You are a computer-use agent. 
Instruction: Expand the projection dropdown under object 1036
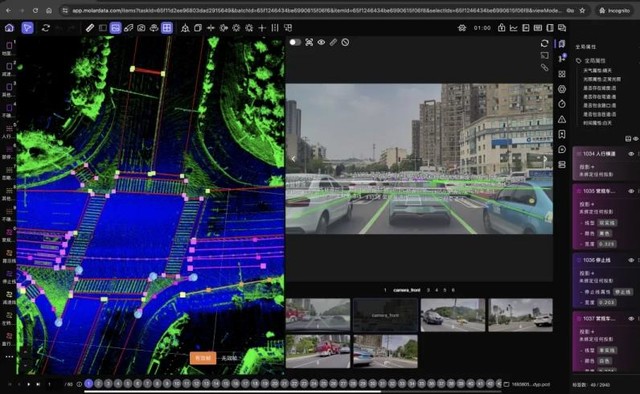[x=587, y=273]
